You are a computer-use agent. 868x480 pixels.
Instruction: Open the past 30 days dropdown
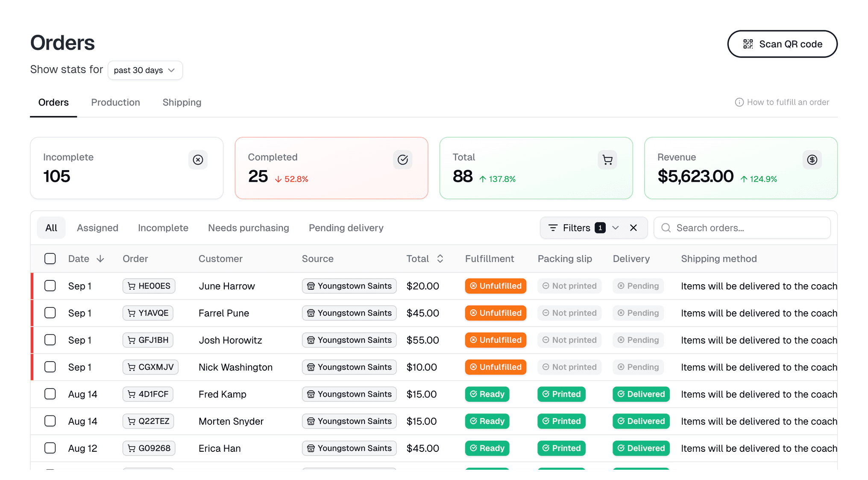click(145, 70)
